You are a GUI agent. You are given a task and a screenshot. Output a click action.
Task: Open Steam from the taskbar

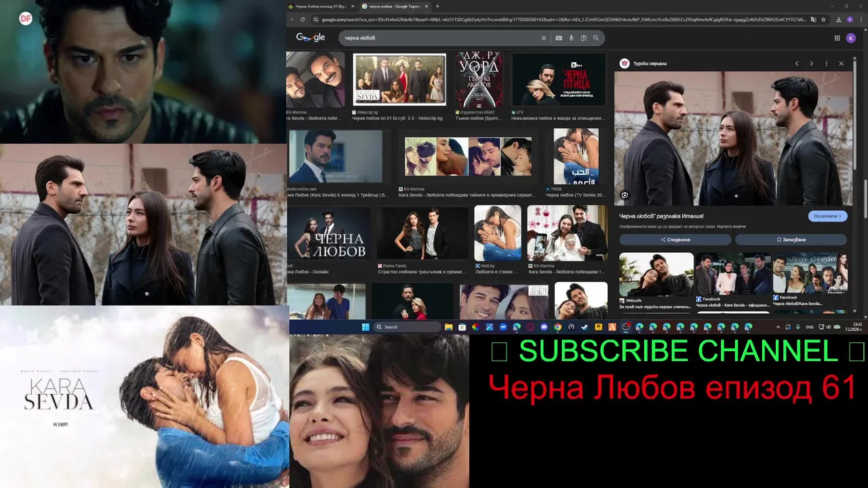[x=585, y=327]
